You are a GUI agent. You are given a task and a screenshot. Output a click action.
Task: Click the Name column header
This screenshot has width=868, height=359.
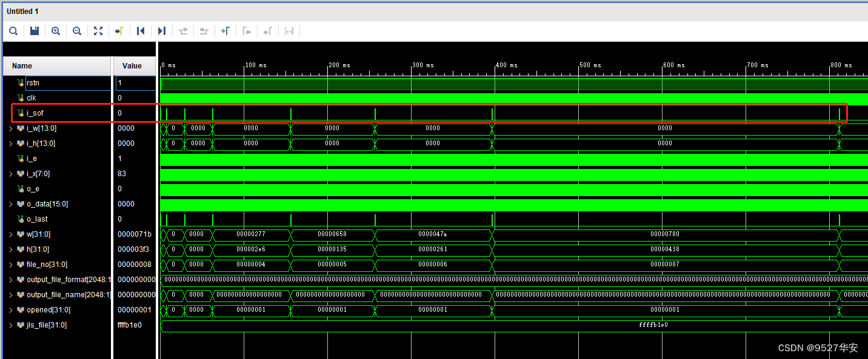[x=58, y=66]
